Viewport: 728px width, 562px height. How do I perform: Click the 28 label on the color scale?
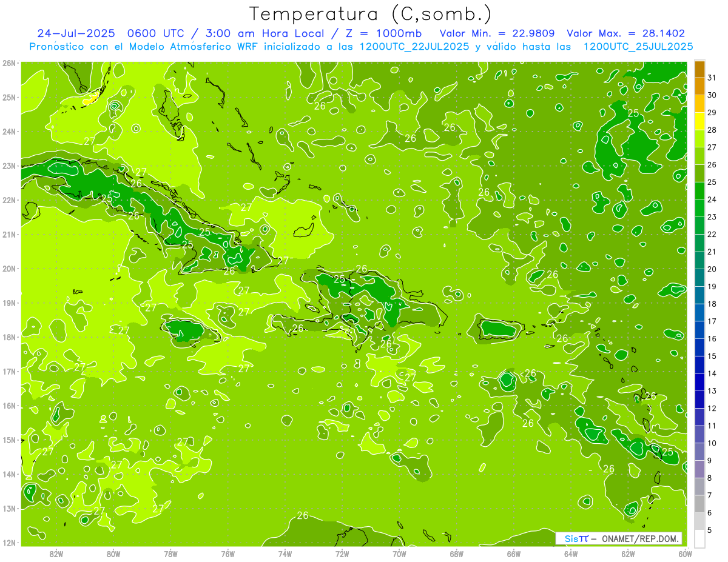(x=712, y=130)
